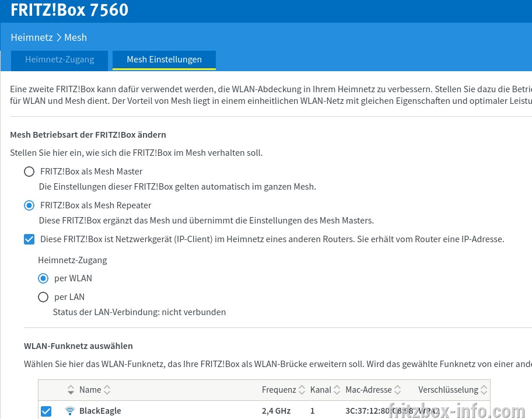Select FRITZ!Box als Mesh Repeater radio button
The height and width of the screenshot is (419, 532).
coord(29,205)
